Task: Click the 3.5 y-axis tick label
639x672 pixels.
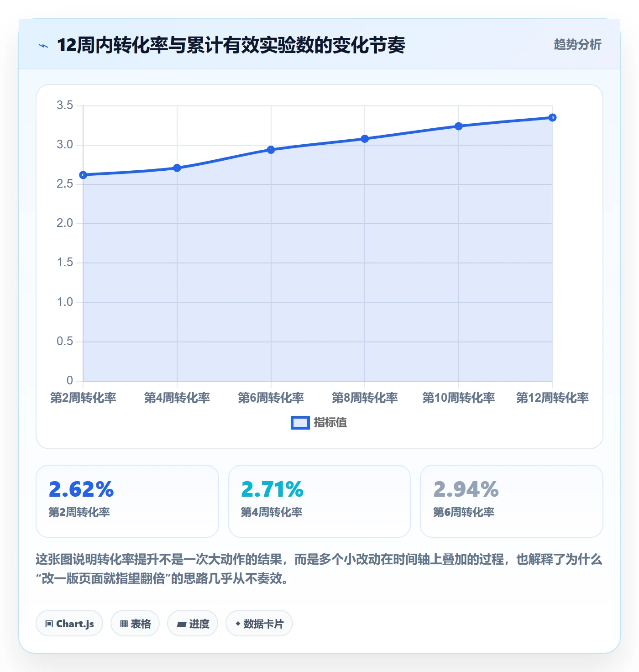Action: pos(65,105)
